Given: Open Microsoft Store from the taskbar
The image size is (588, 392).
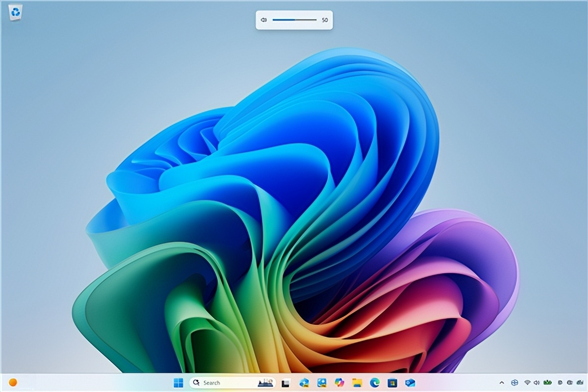Looking at the screenshot, I should tap(392, 383).
